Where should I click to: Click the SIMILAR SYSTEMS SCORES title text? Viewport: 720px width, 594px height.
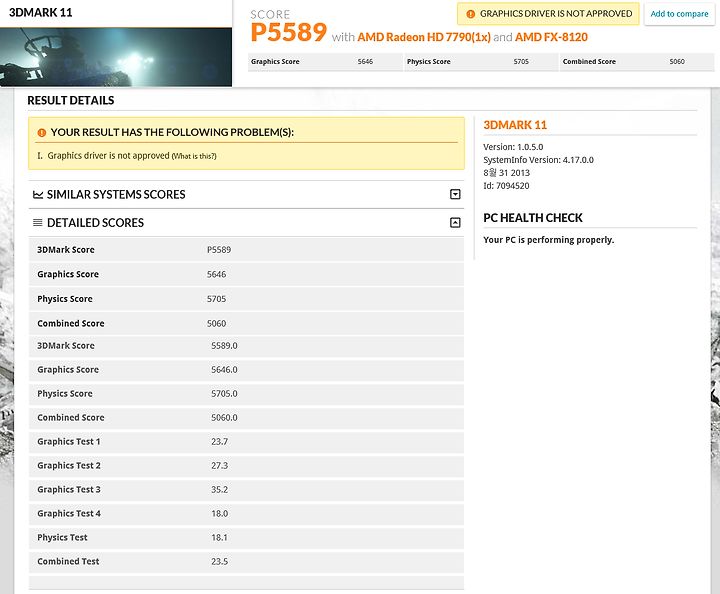116,195
